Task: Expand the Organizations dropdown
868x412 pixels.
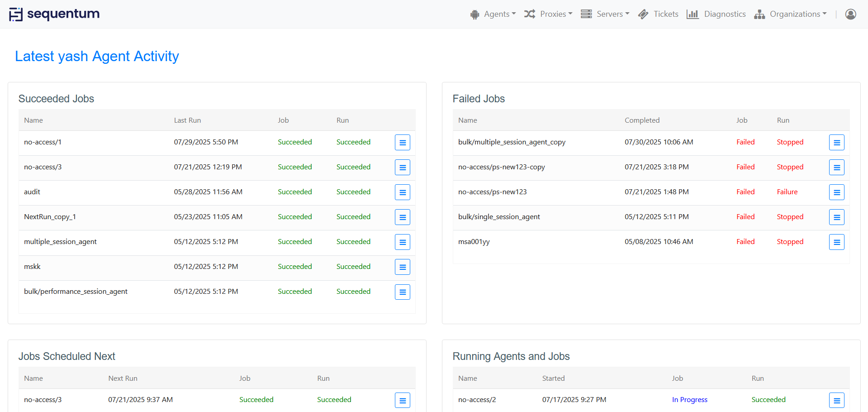Action: 790,14
